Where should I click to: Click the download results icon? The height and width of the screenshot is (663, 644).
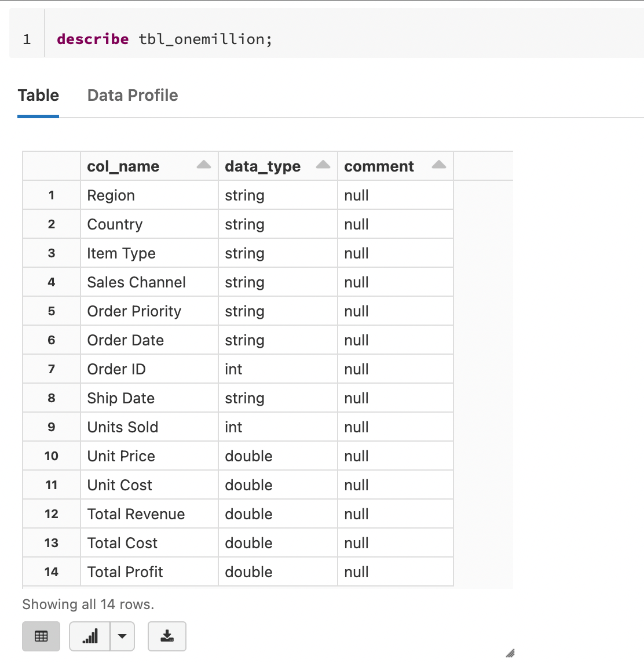tap(167, 636)
